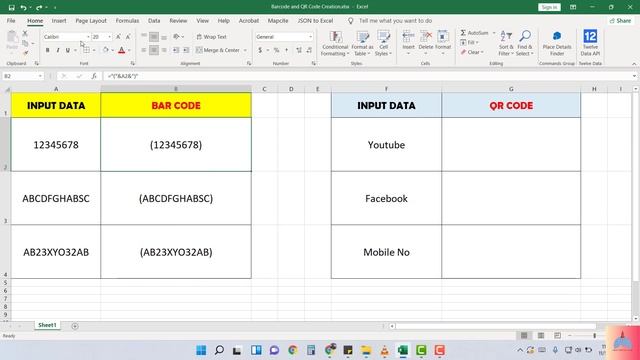Click the Save icon in title bar

11,7
